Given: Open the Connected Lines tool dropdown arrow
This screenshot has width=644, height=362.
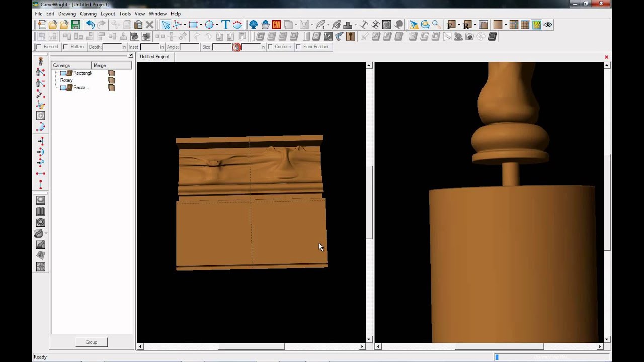Looking at the screenshot, I should coord(185,25).
